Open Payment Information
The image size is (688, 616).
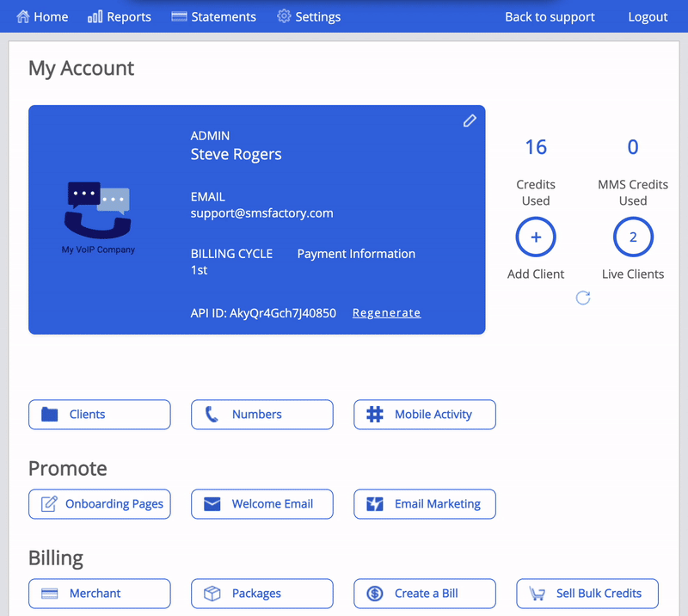click(x=356, y=254)
